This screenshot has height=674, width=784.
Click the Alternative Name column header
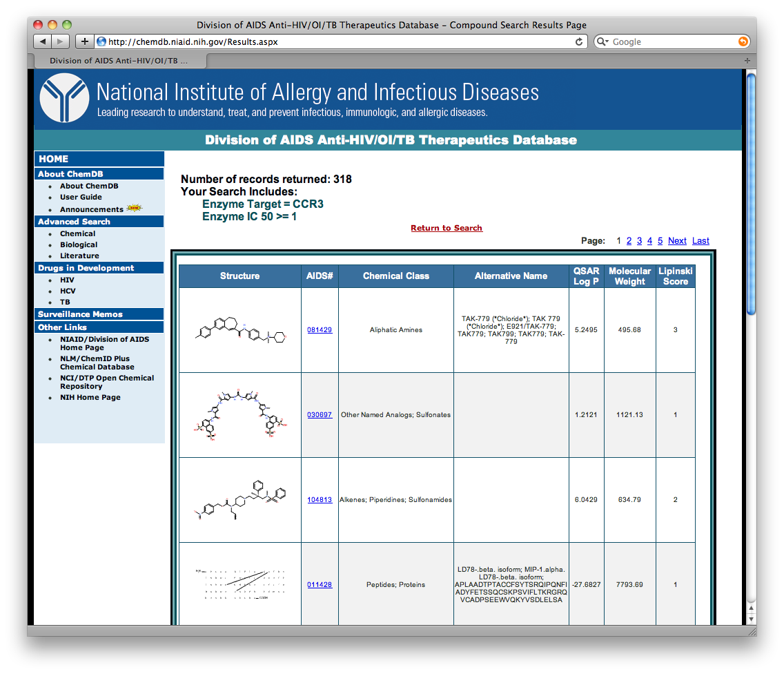coord(511,276)
